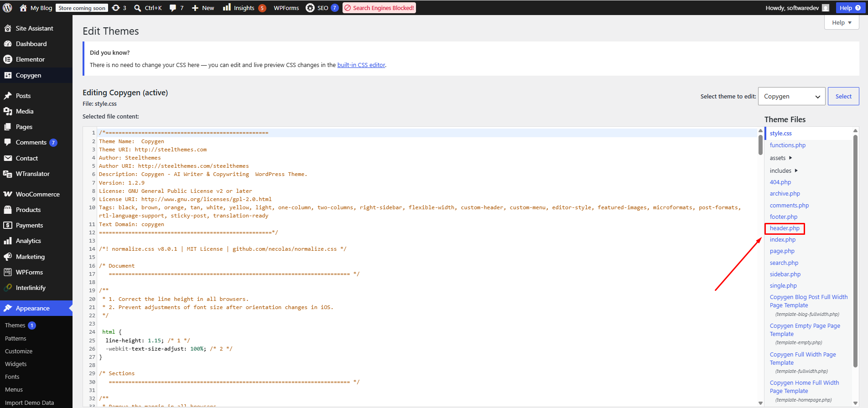
Task: Open WPForms in admin bar
Action: (x=286, y=8)
